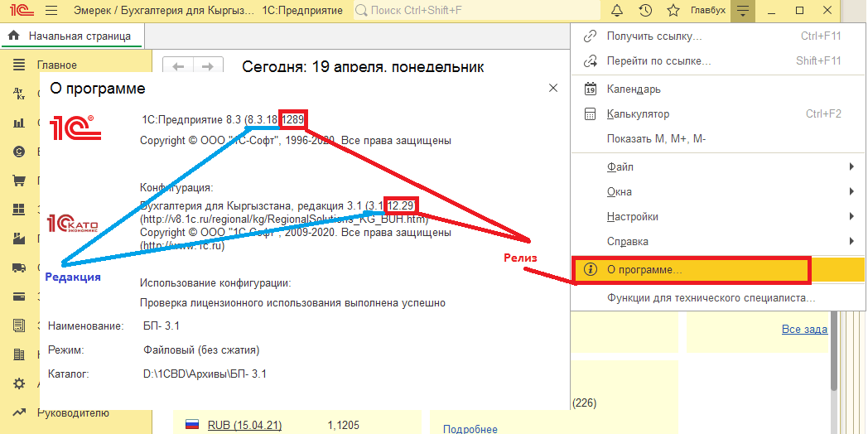Click the notifications bell icon
868x434 pixels.
(x=617, y=11)
